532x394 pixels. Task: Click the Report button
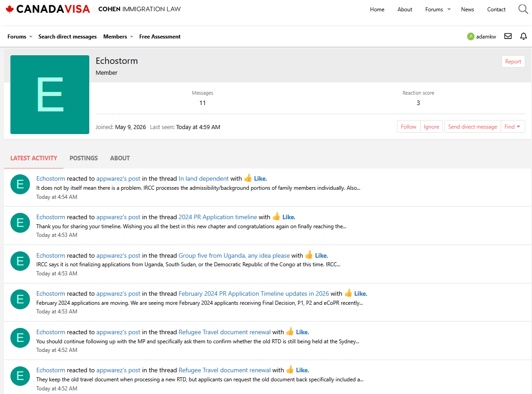pos(513,62)
